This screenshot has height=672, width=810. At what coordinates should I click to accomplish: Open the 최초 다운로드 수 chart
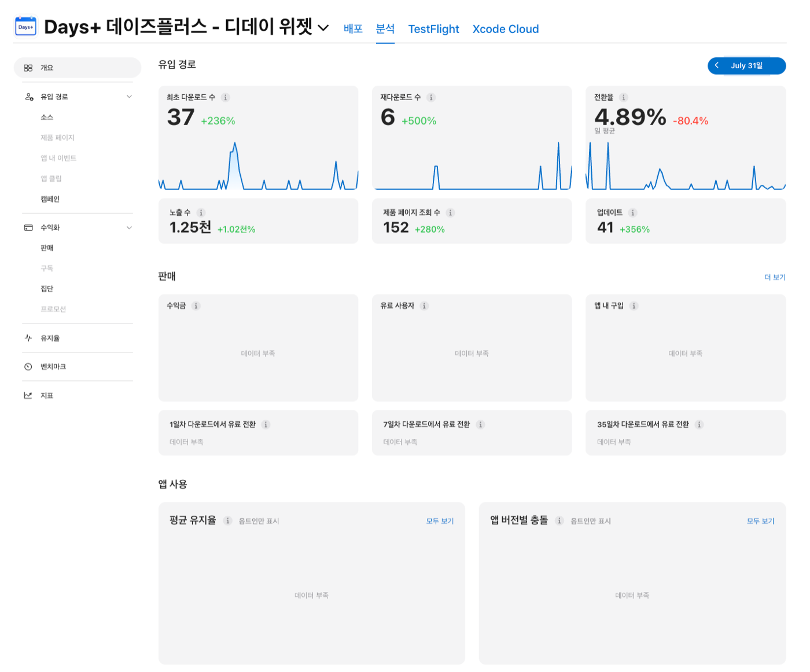pos(258,166)
